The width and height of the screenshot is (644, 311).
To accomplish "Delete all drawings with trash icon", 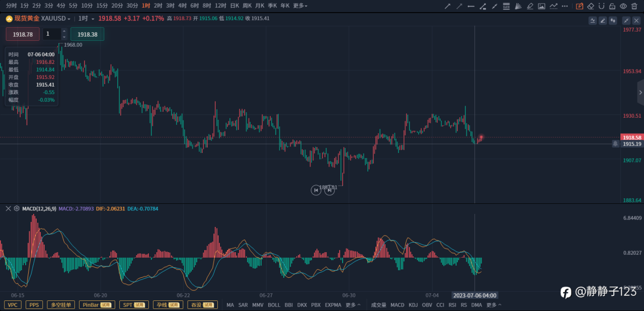I will click(634, 6).
